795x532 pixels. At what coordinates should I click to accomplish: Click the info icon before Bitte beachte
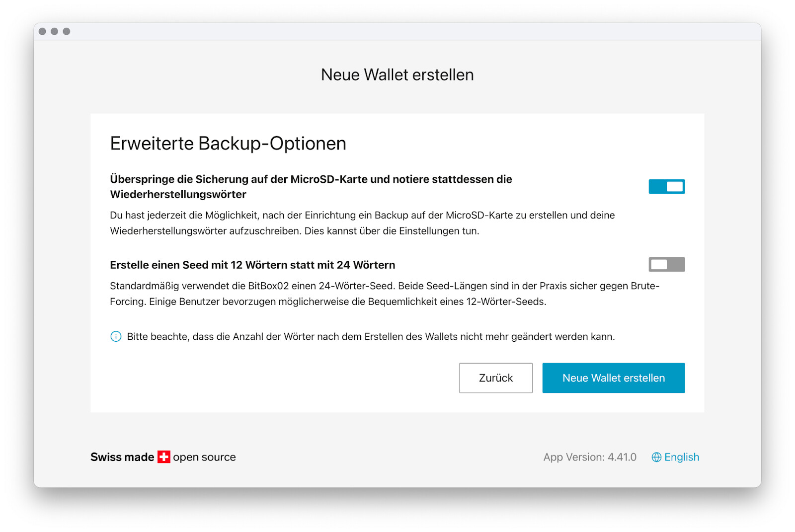[116, 336]
